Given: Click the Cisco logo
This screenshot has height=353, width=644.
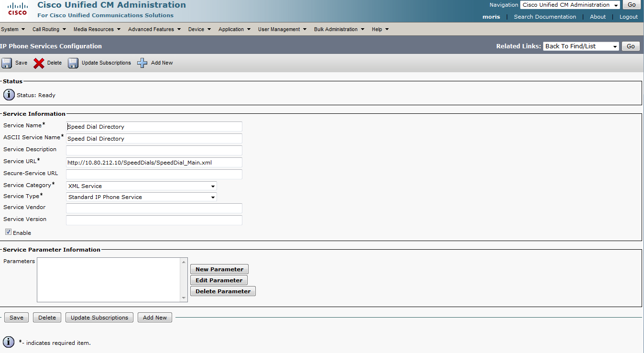Looking at the screenshot, I should 17,9.
